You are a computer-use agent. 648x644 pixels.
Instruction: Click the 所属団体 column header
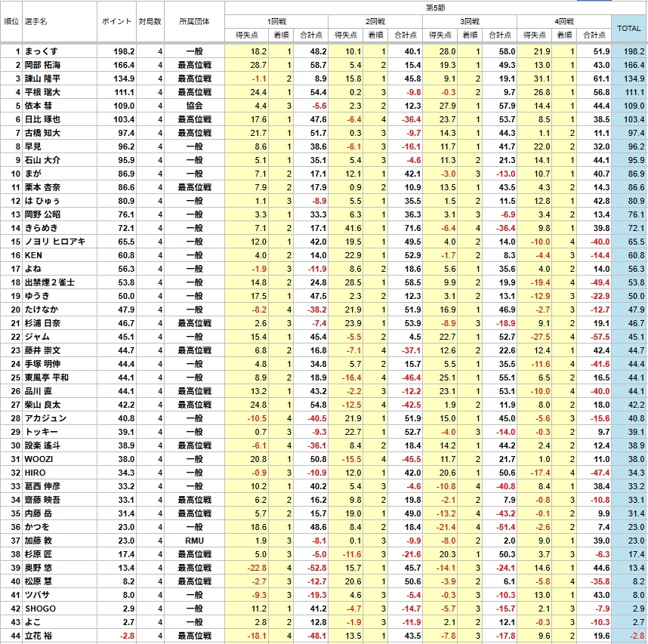194,21
